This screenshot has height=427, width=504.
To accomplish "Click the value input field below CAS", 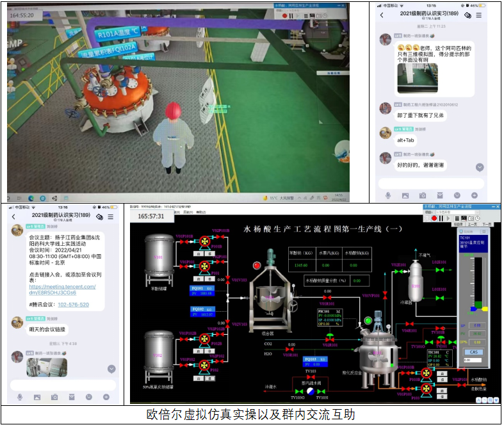I will [473, 360].
